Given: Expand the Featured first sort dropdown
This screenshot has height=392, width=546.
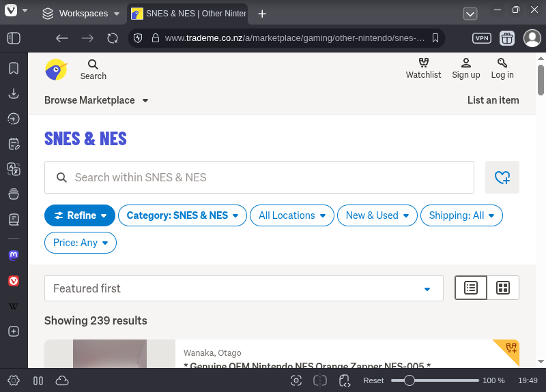Looking at the screenshot, I should click(x=244, y=288).
